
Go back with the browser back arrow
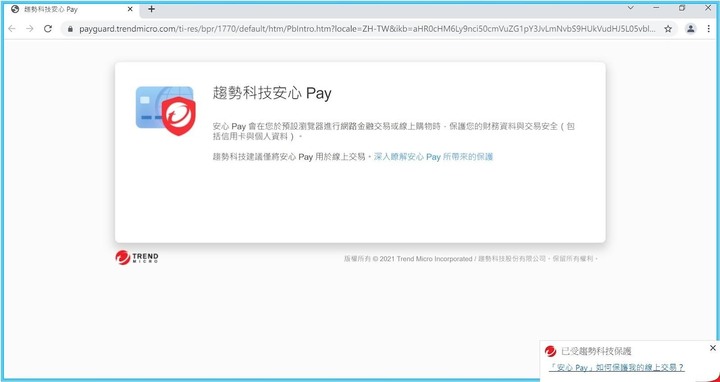12,28
